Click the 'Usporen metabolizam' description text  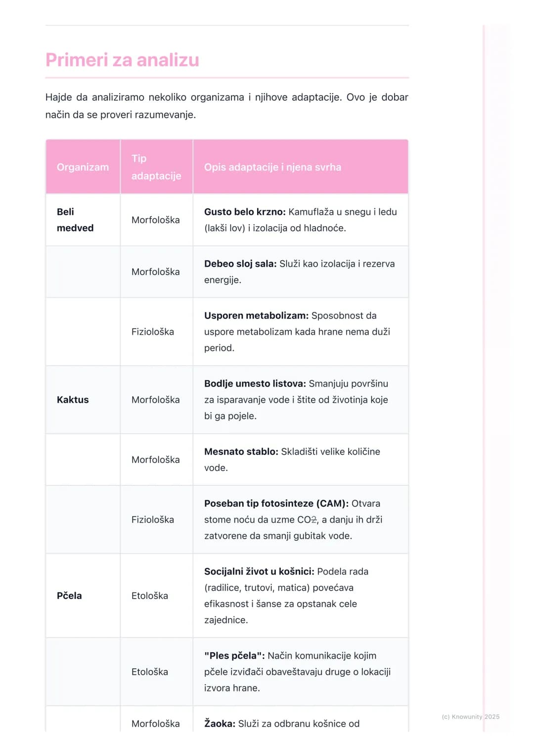[297, 331]
